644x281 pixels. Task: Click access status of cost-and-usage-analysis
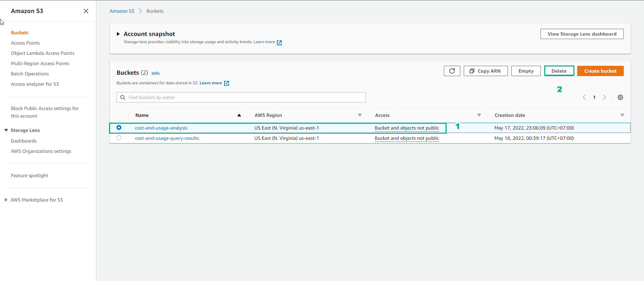pyautogui.click(x=407, y=128)
